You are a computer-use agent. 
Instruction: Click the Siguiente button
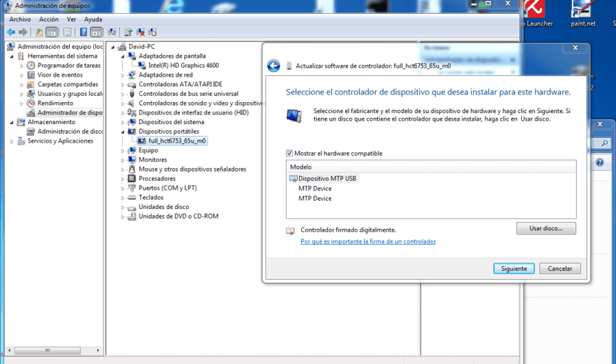[514, 269]
